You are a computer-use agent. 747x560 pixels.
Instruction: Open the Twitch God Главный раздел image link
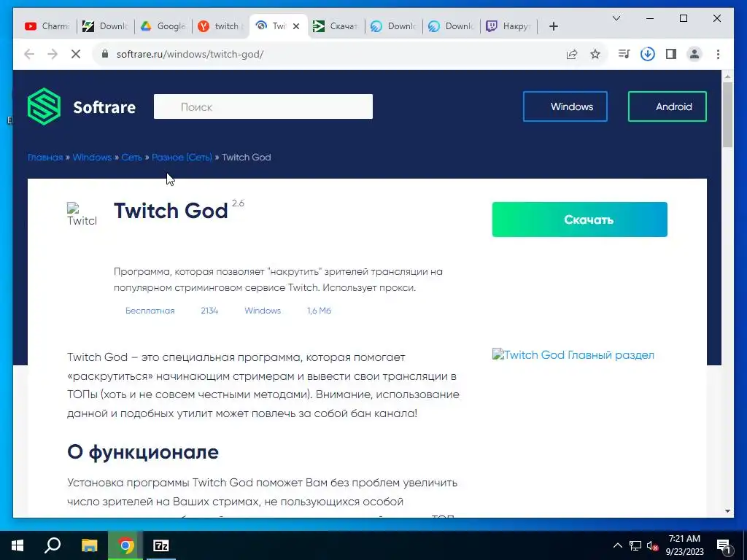point(573,355)
